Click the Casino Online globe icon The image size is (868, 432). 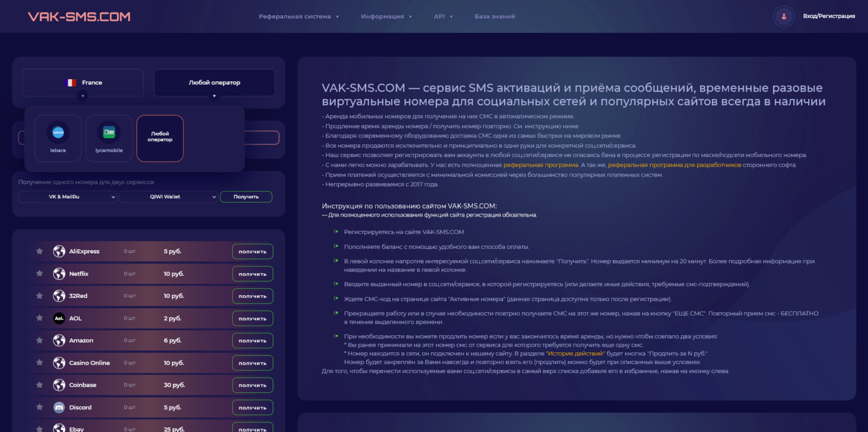click(59, 362)
